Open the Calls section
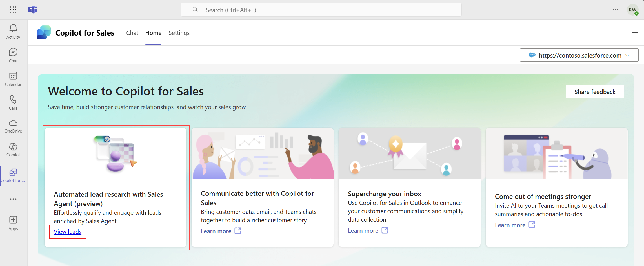 tap(13, 102)
